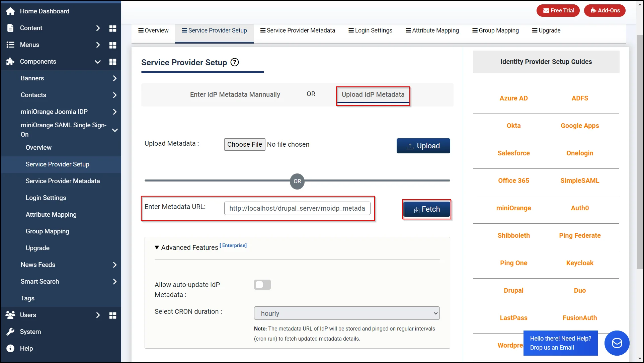Open the Onelogin setup guide
Image resolution: width=644 pixels, height=363 pixels.
[580, 153]
